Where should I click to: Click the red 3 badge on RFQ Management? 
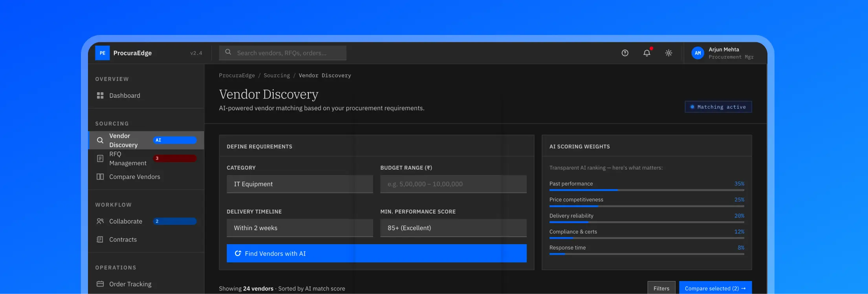click(175, 159)
